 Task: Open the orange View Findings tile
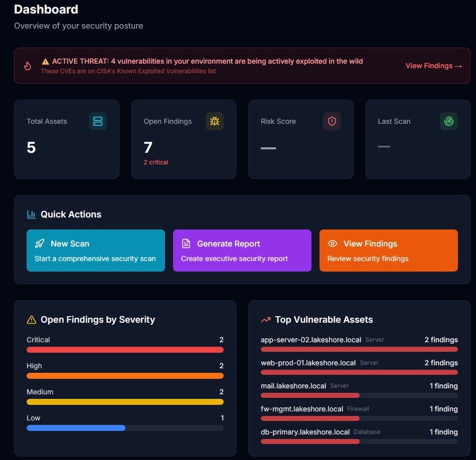pos(389,251)
